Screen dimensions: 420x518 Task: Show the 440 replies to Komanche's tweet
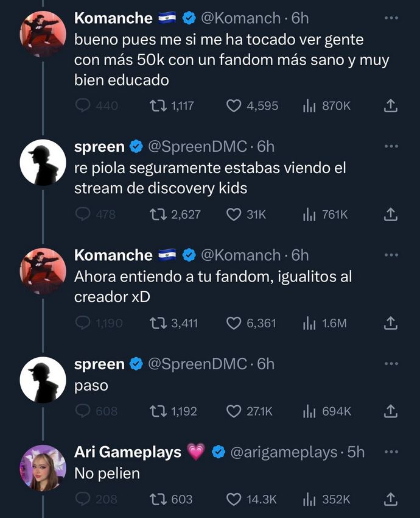click(x=82, y=105)
